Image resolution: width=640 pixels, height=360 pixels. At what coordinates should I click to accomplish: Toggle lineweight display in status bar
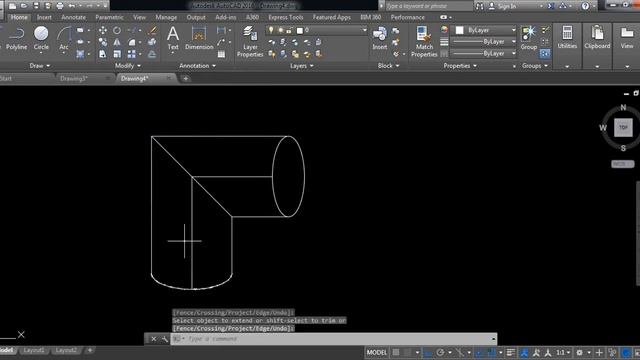point(511,352)
